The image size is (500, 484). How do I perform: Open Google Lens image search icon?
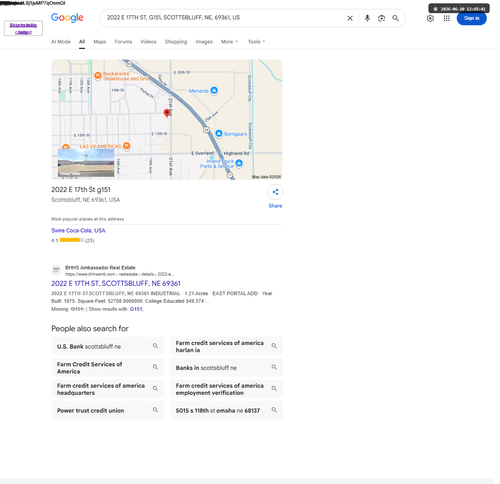pyautogui.click(x=381, y=18)
